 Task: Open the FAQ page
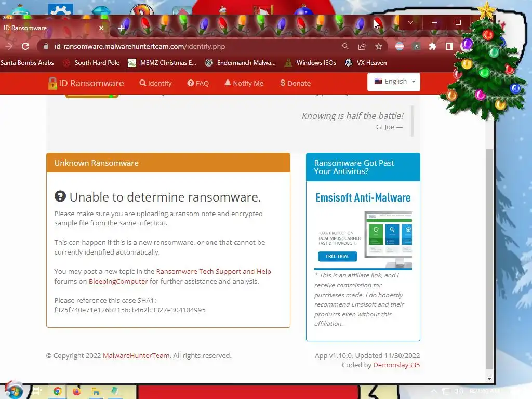pyautogui.click(x=198, y=84)
